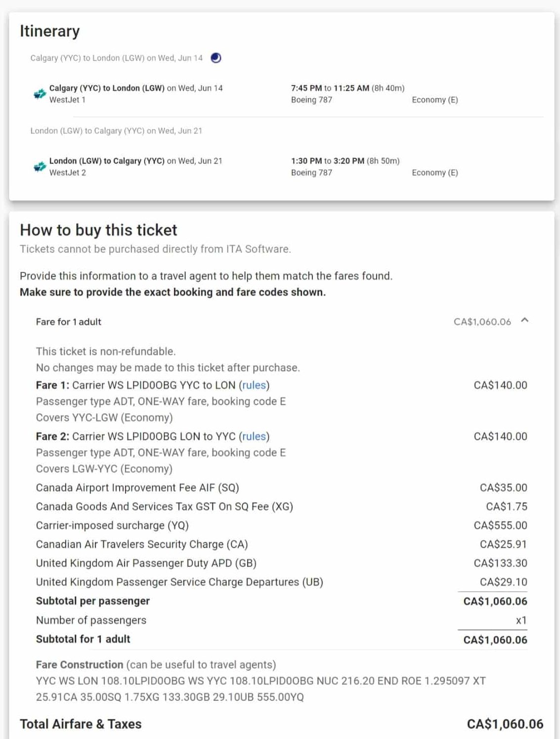Click the Fare for 1 adult header label
Image resolution: width=560 pixels, height=739 pixels.
pos(68,322)
